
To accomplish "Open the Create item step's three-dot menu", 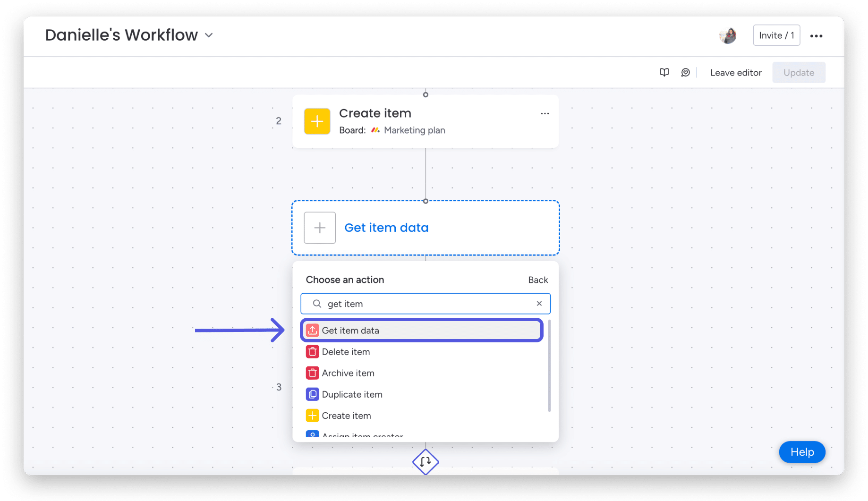I will [545, 113].
